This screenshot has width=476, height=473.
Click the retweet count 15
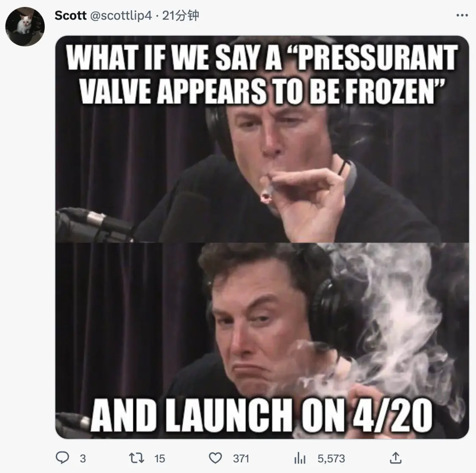pos(160,459)
